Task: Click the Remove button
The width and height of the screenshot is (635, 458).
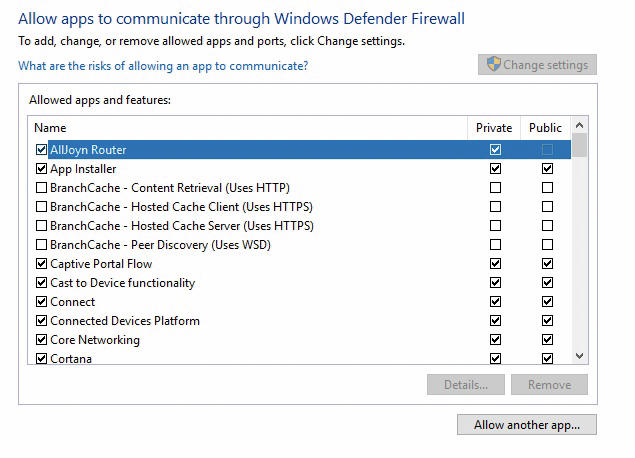Action: 549,384
